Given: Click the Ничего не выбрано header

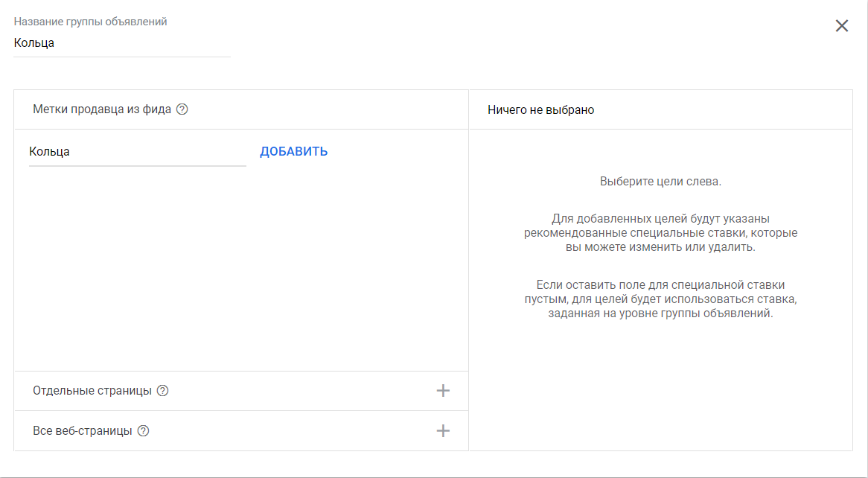Looking at the screenshot, I should pos(540,110).
